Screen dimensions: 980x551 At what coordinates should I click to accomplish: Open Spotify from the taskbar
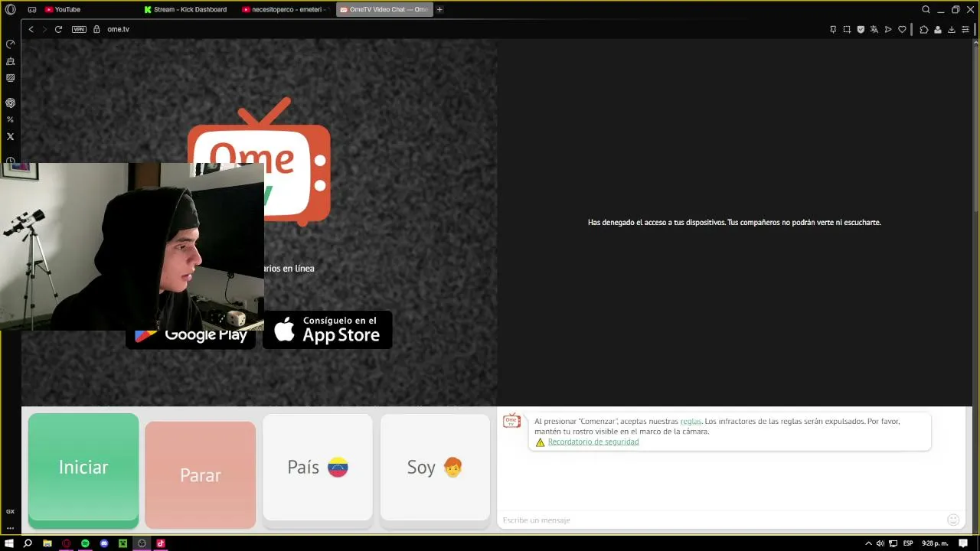tap(85, 543)
